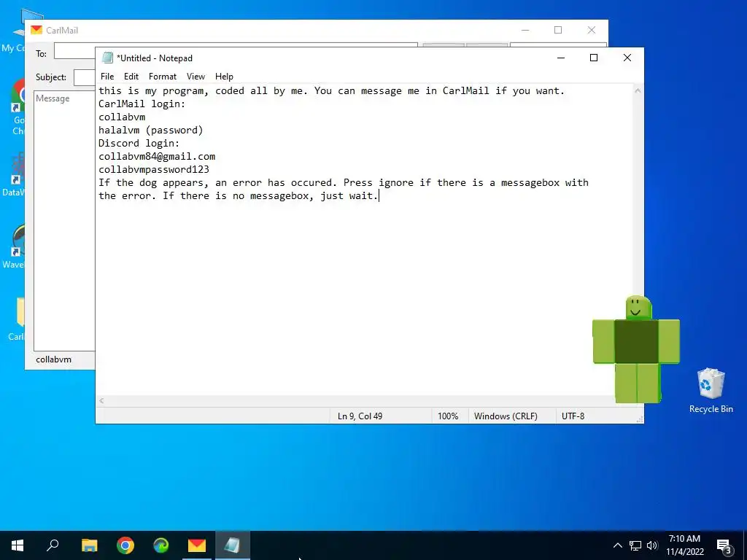Open the Carl folder desktop icon
This screenshot has width=747, height=560.
tap(16, 318)
